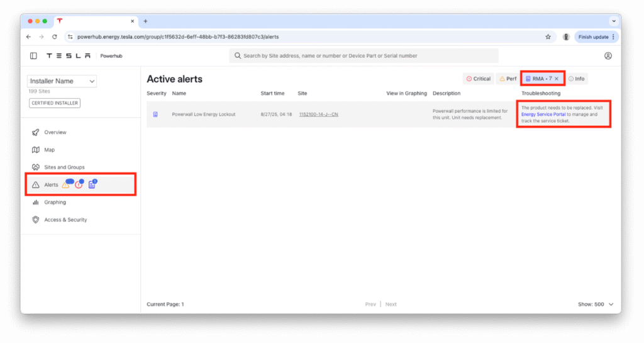Open the Energy Service Portal link
This screenshot has height=343, width=644.
click(x=543, y=114)
